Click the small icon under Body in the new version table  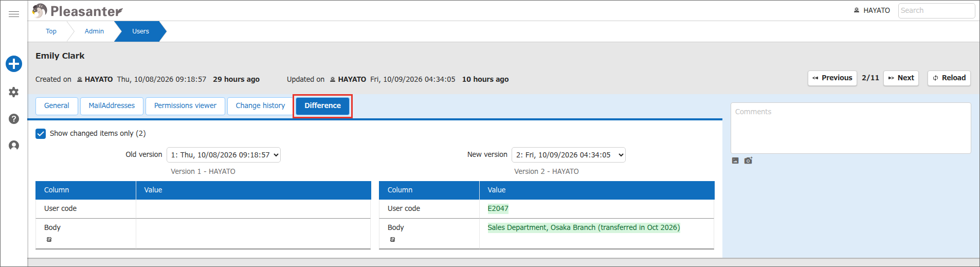tap(393, 240)
